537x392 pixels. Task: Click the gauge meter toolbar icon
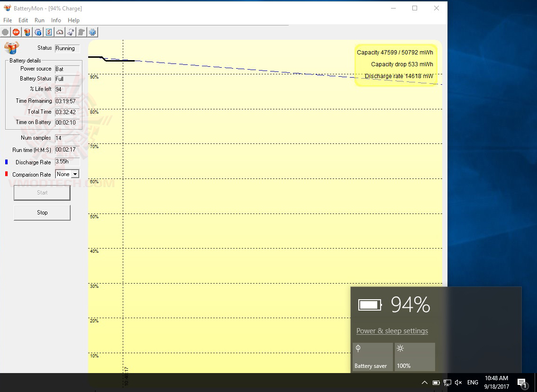[x=60, y=32]
